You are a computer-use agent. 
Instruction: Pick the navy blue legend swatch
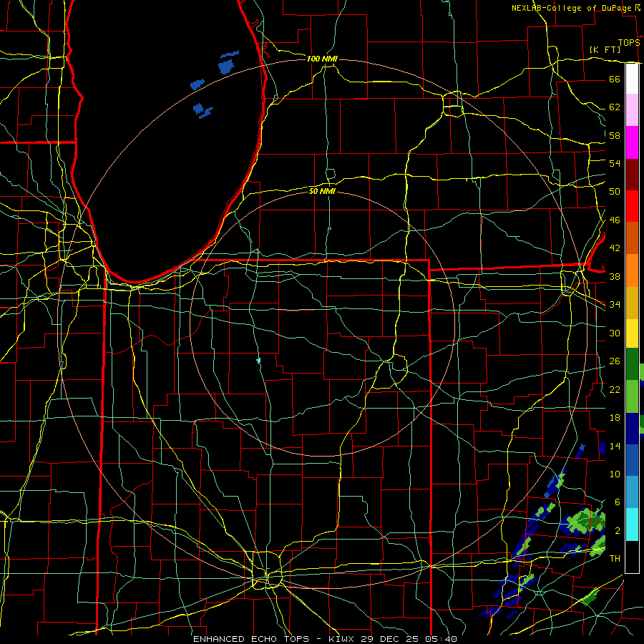[x=632, y=429]
